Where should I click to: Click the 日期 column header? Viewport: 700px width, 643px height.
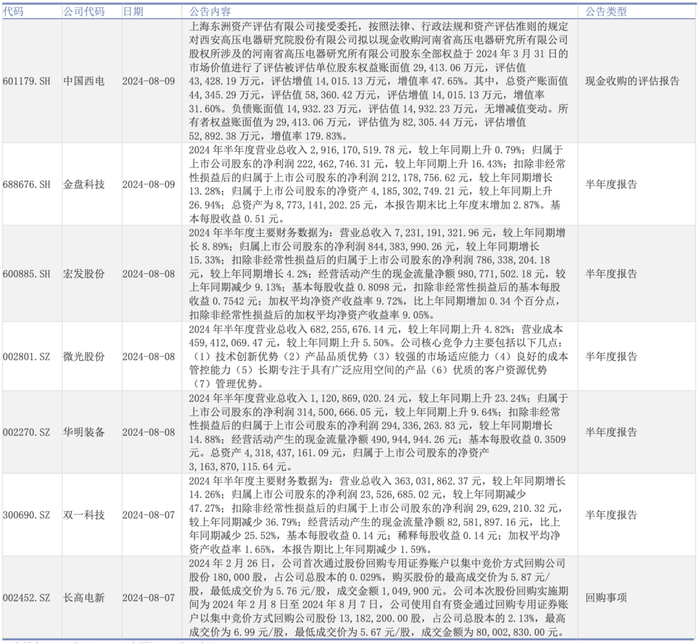pyautogui.click(x=133, y=12)
